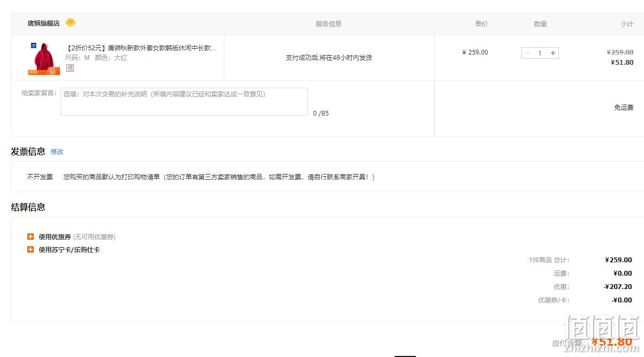Viewport: 644px width, 357px height.
Task: Click 修改 next to 发票信息
Action: point(57,152)
